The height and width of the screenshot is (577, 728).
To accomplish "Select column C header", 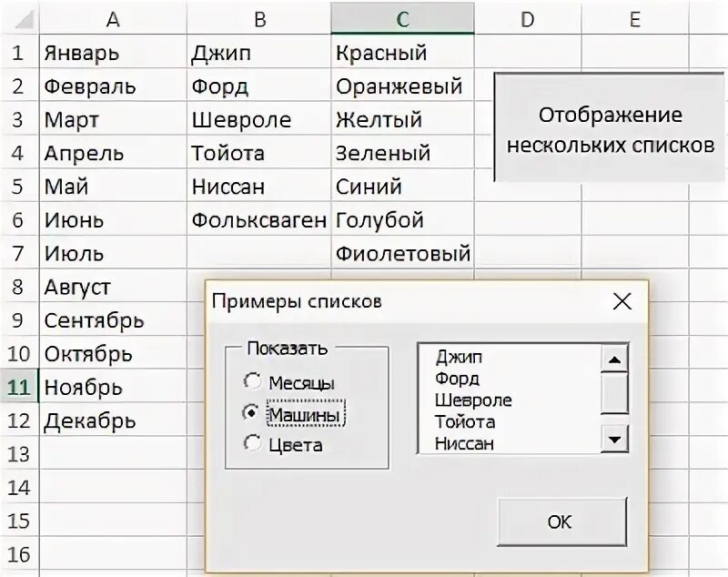I will click(402, 19).
